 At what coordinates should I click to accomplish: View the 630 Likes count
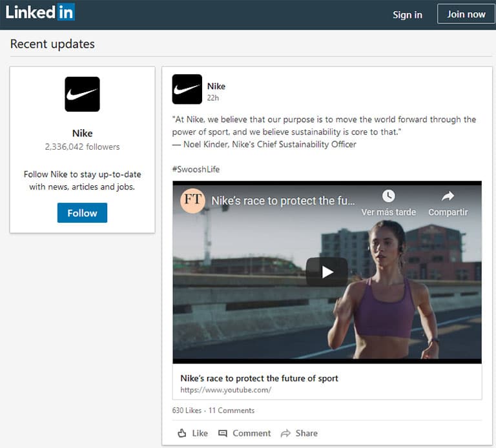187,411
